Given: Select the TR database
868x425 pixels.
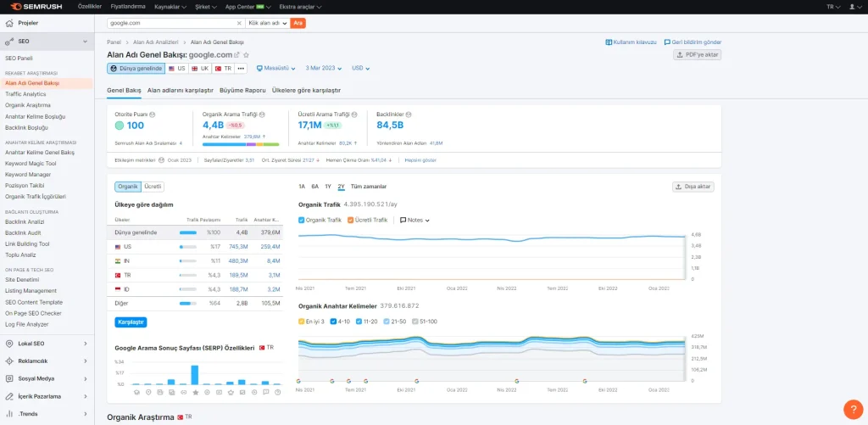Looking at the screenshot, I should [x=224, y=68].
